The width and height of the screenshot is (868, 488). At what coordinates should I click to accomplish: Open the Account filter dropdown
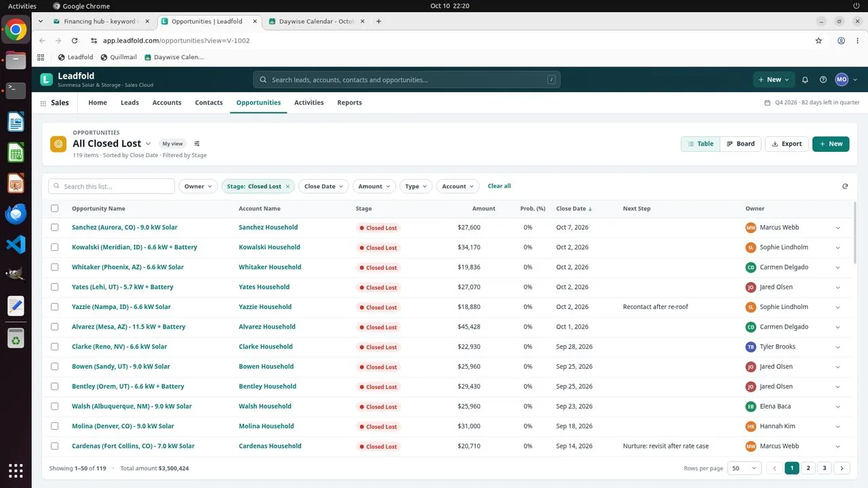click(x=458, y=186)
